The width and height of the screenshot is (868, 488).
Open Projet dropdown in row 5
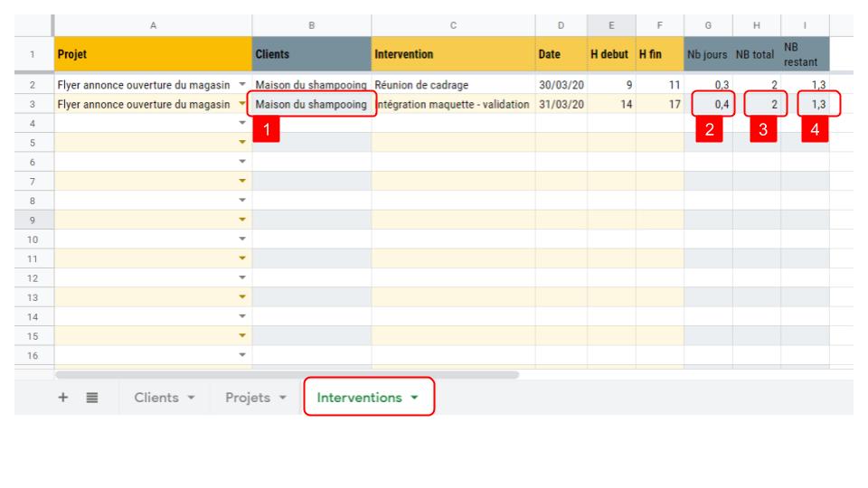click(242, 142)
